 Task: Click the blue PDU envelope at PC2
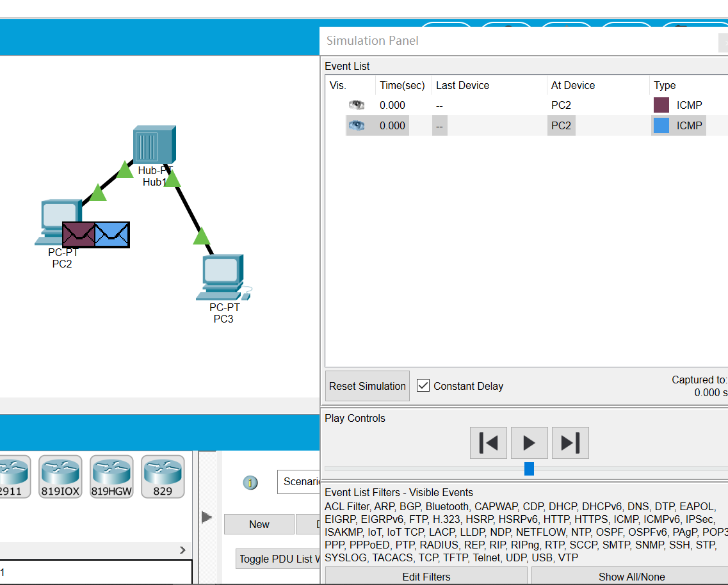(113, 234)
